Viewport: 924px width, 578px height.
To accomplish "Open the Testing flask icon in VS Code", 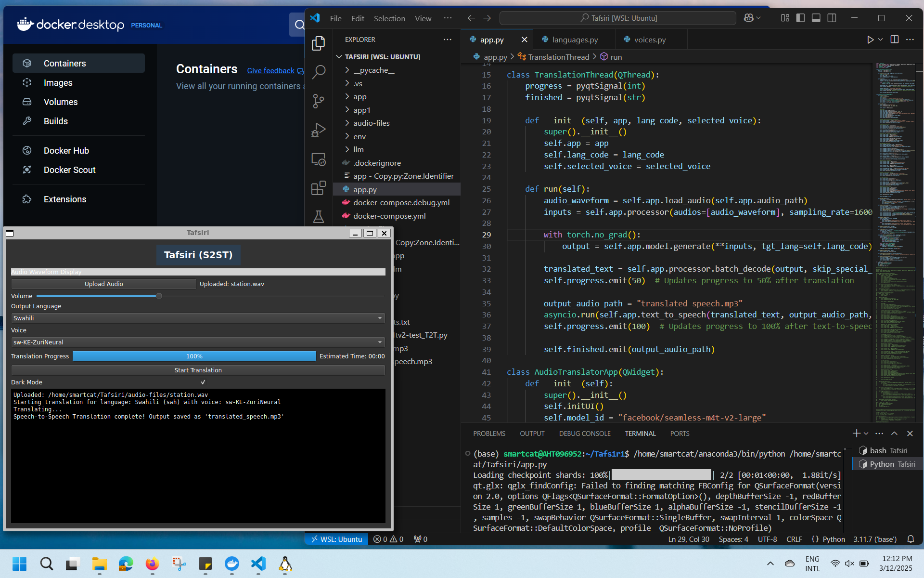I will click(318, 217).
